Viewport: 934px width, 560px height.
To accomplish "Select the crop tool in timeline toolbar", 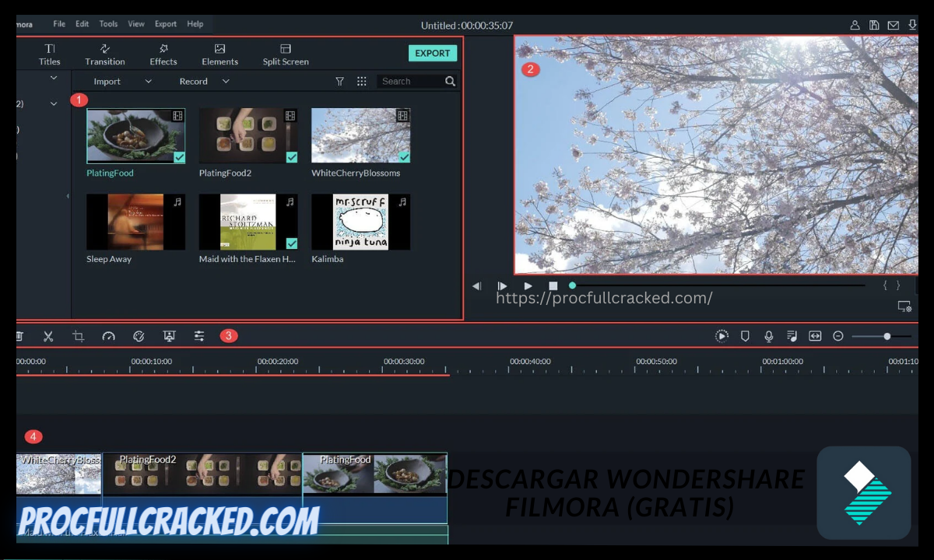I will [x=78, y=336].
